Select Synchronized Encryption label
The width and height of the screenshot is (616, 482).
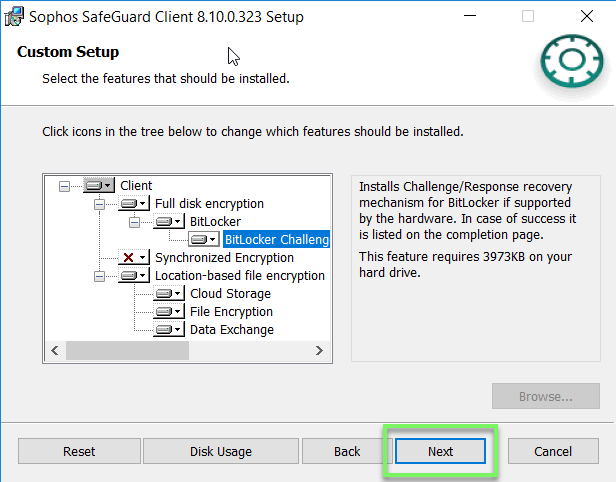pyautogui.click(x=224, y=258)
